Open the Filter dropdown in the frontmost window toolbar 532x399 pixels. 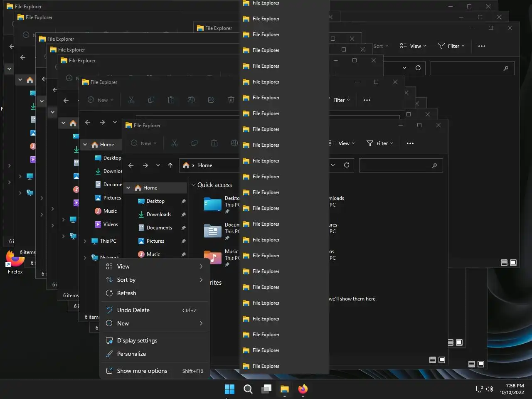380,143
